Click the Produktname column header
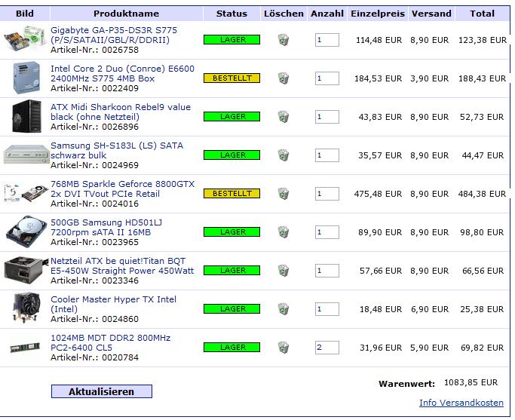The image size is (515, 420). [x=127, y=14]
